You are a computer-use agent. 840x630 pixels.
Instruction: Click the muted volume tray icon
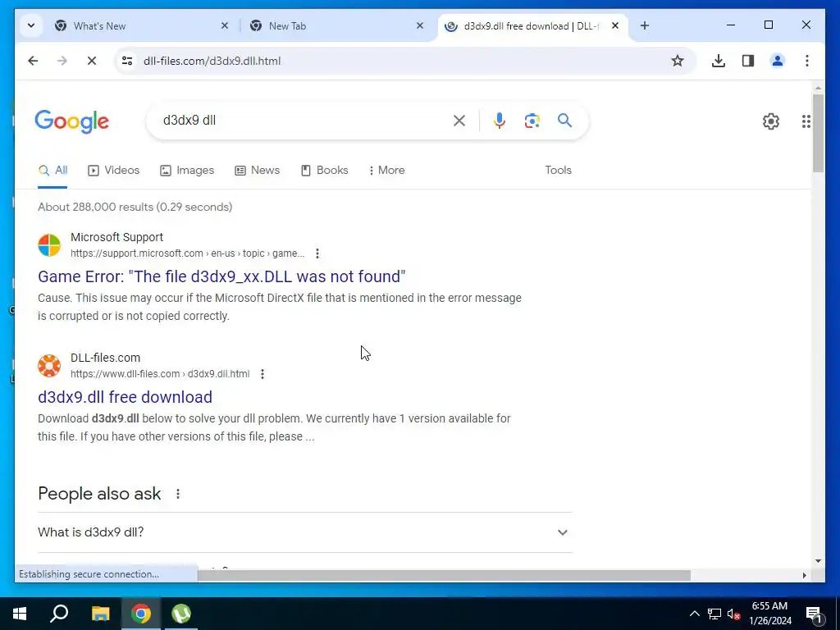tap(733, 614)
